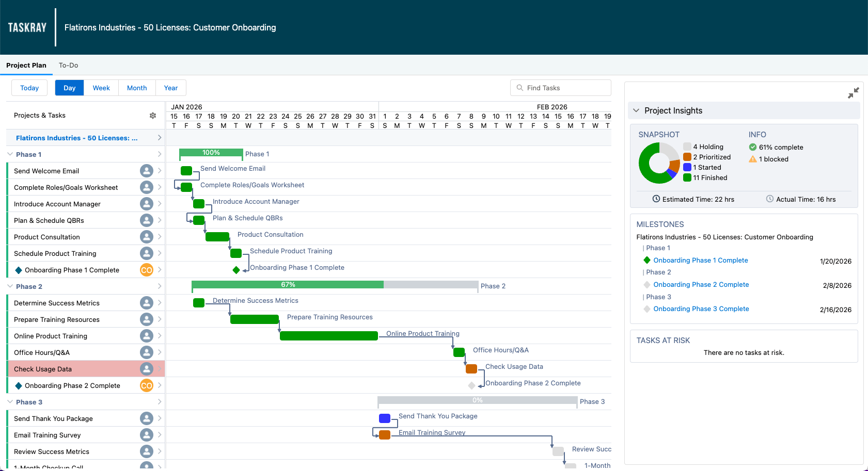The image size is (868, 471).
Task: Click the CO avatar on Onboarding Phase 2 Complete
Action: 147,385
